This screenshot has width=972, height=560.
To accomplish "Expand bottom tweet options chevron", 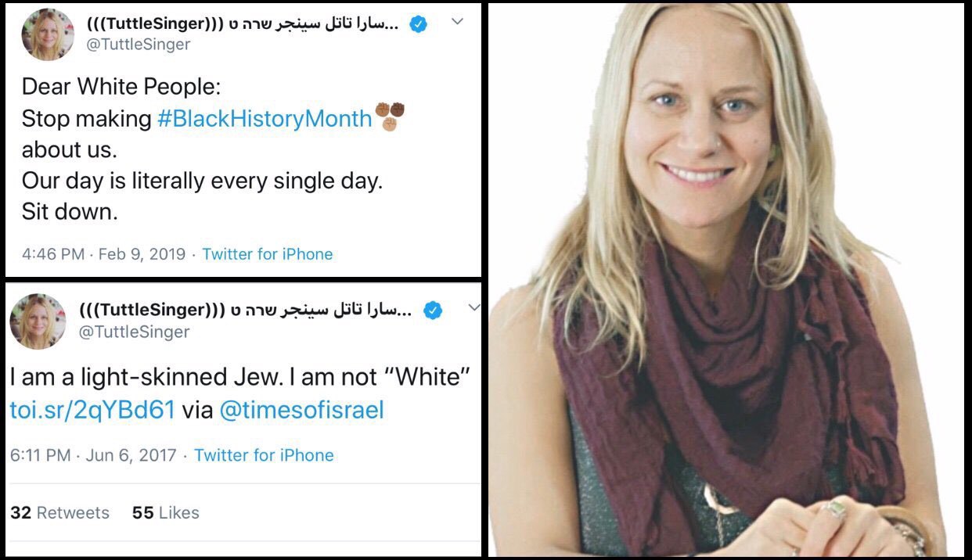I will (473, 308).
